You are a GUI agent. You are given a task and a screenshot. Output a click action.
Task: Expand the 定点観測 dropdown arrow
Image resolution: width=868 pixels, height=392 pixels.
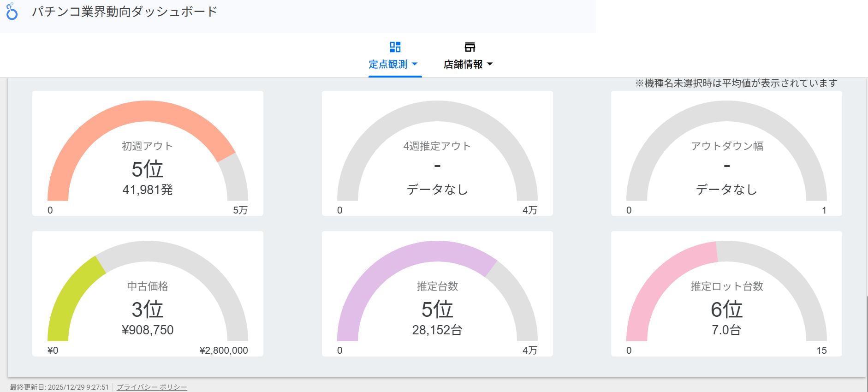(414, 64)
